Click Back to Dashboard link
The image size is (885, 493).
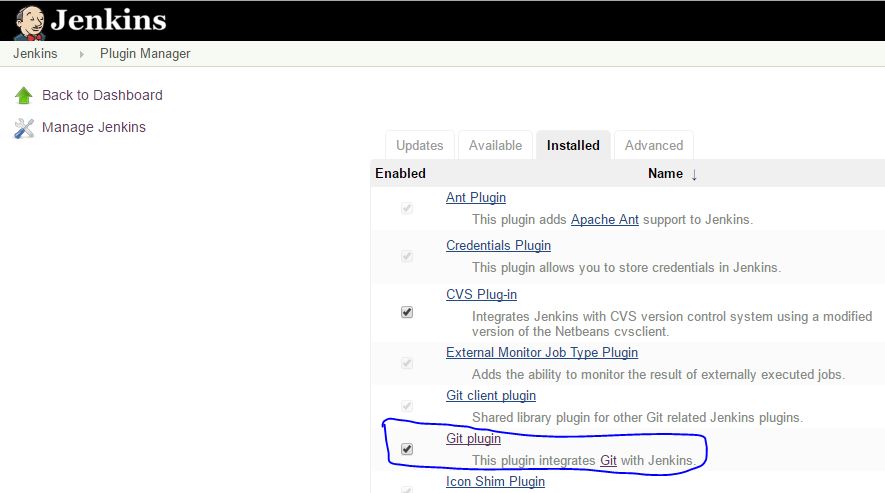coord(102,95)
